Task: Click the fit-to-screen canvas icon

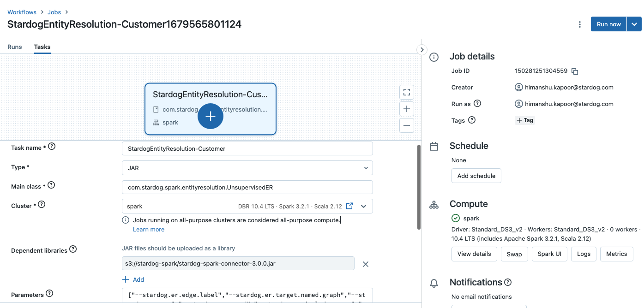Action: tap(407, 92)
